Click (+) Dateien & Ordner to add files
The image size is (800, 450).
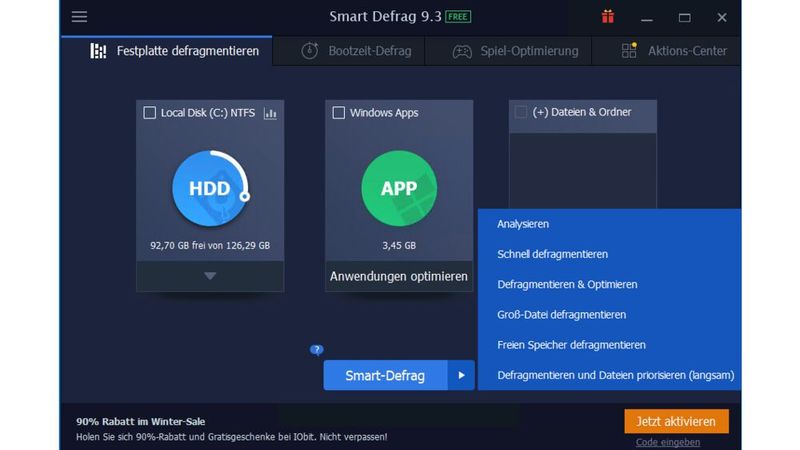coord(582,112)
